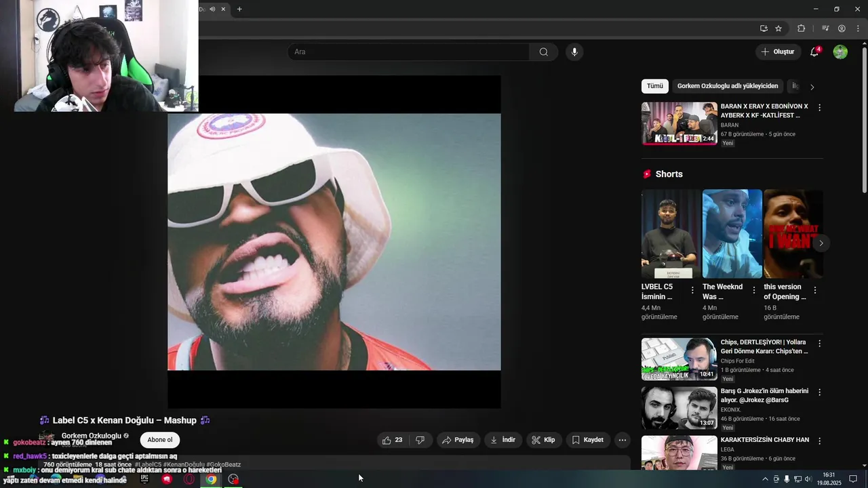
Task: Click the YouTube search magnifier icon
Action: 543,52
